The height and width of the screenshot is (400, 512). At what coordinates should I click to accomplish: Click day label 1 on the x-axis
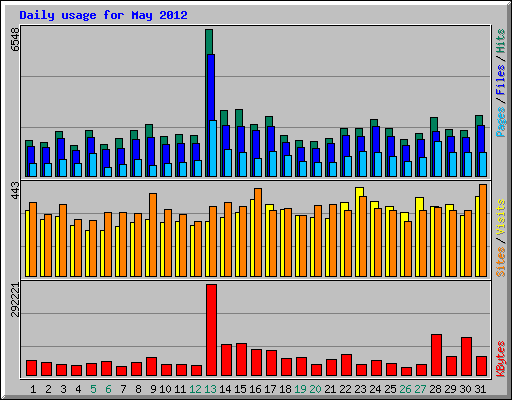tap(33, 389)
